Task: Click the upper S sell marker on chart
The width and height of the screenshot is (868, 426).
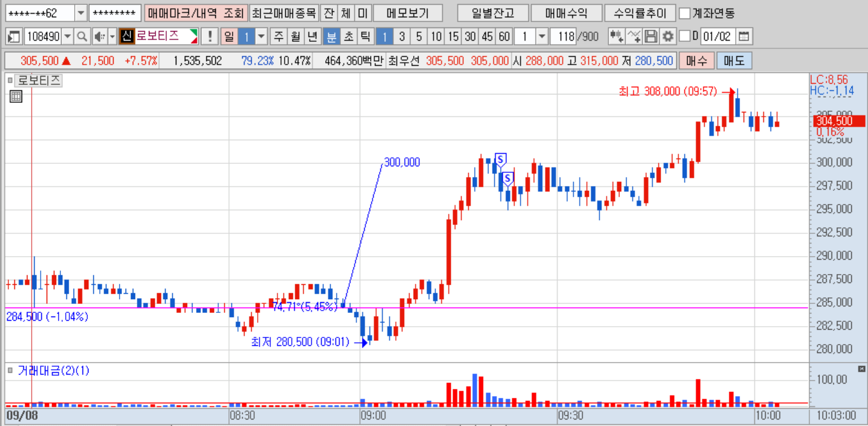Action: 501,160
